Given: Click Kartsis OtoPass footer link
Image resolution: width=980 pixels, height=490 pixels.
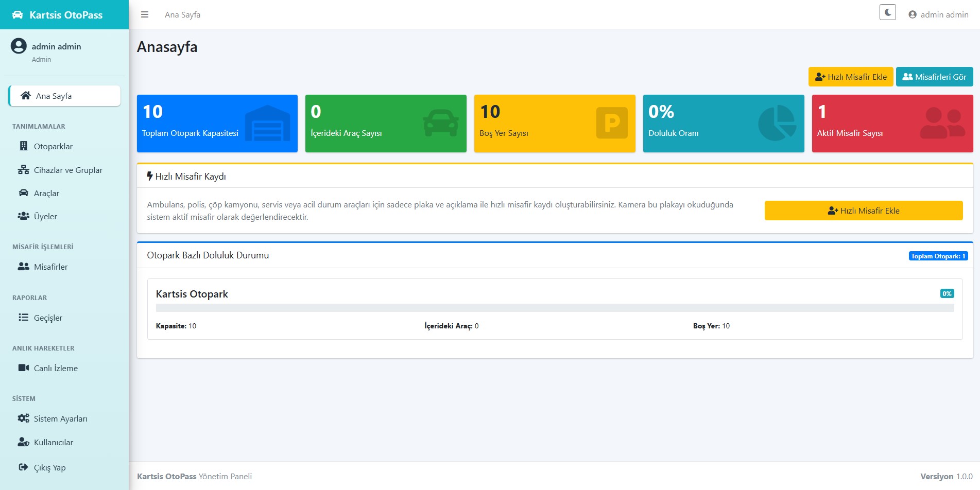Looking at the screenshot, I should tap(167, 476).
